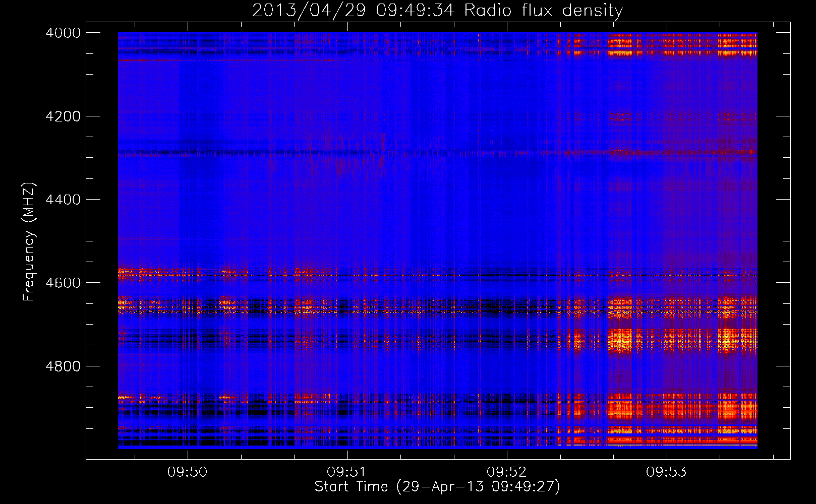Click the 09:50 time axis label
Screen dimensions: 816x504
pos(188,472)
